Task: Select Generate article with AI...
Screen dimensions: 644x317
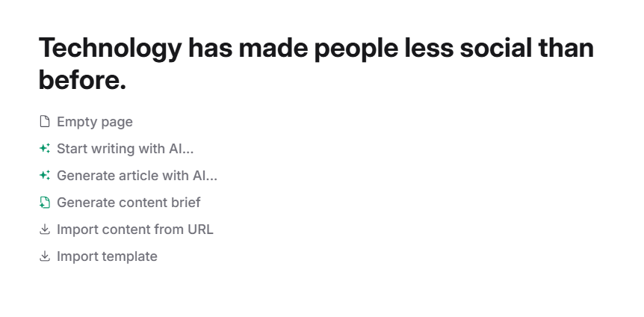Action: point(137,176)
